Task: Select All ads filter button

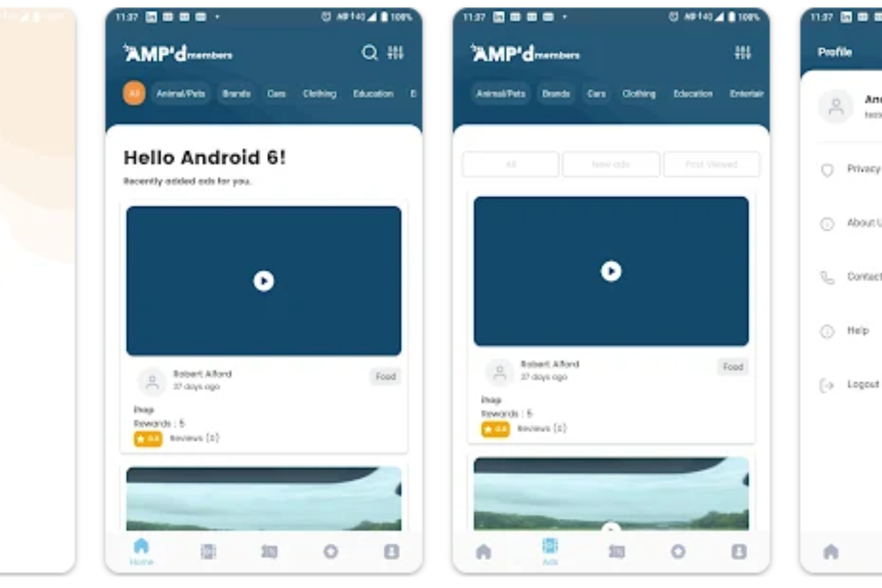Action: [511, 165]
